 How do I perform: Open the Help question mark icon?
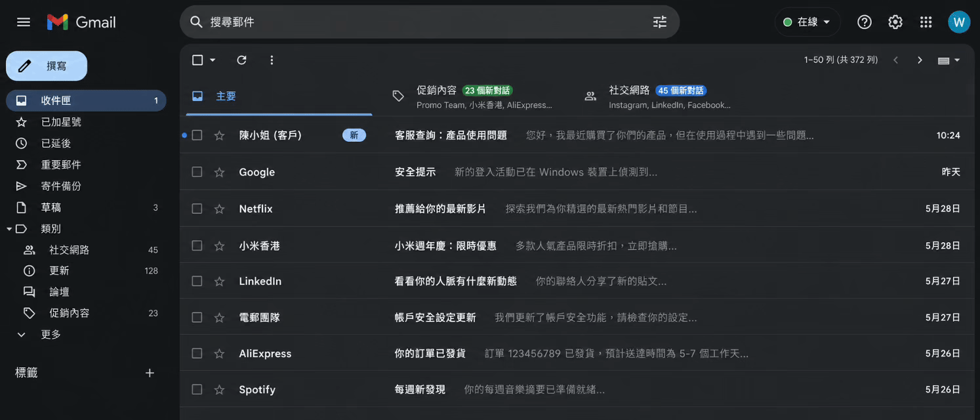click(x=865, y=22)
